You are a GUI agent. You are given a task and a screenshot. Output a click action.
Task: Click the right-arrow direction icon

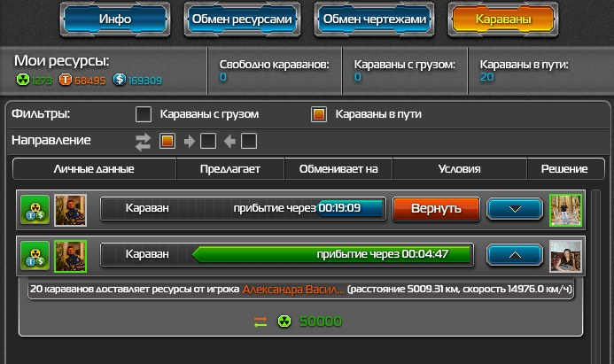190,142
